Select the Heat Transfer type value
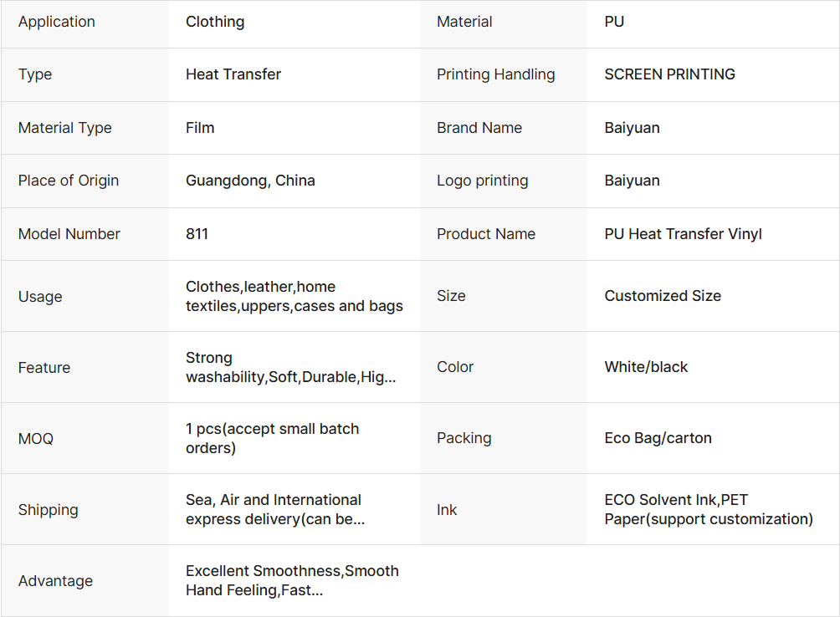840x617 pixels. 233,74
